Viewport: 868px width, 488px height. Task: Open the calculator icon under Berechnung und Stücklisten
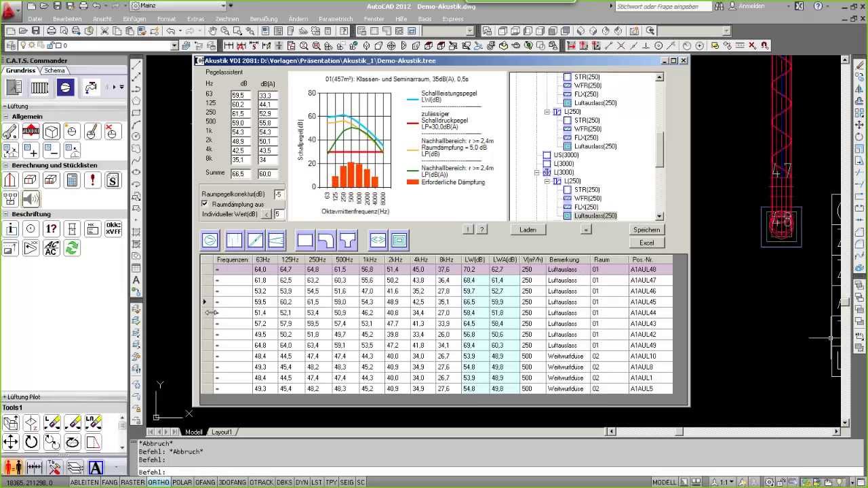[72, 180]
